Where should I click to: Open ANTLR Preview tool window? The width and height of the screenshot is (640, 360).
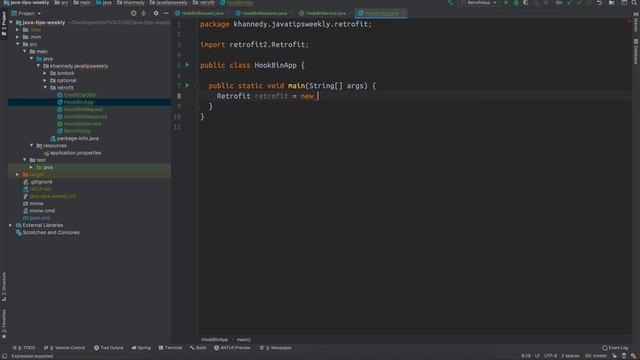pyautogui.click(x=232, y=348)
